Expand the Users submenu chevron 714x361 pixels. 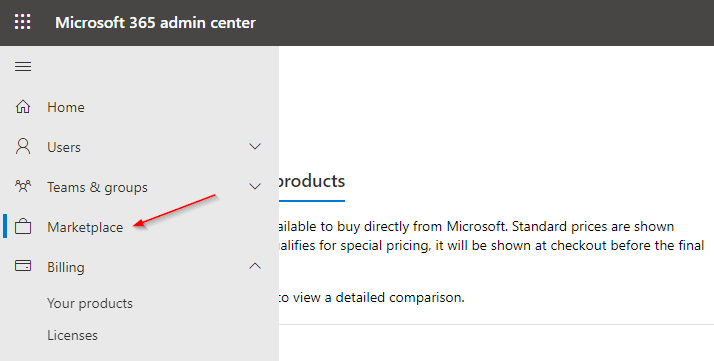[255, 147]
